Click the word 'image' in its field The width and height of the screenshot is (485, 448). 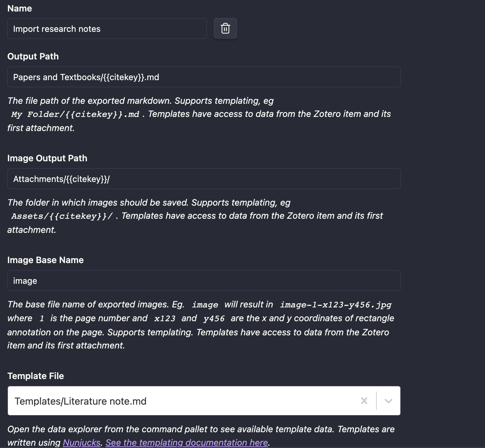25,280
